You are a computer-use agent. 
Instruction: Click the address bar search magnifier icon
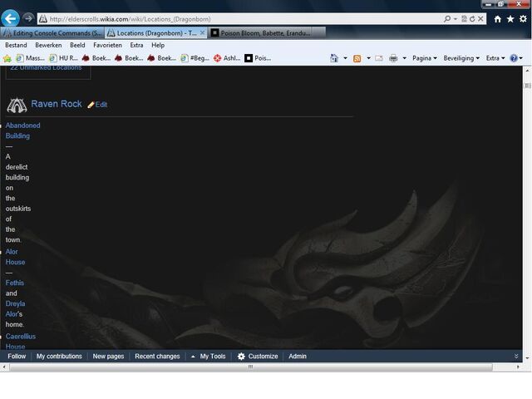[447, 19]
